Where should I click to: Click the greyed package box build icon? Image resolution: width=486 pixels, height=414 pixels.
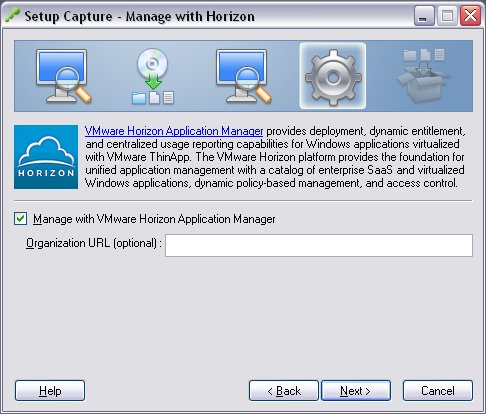[424, 76]
